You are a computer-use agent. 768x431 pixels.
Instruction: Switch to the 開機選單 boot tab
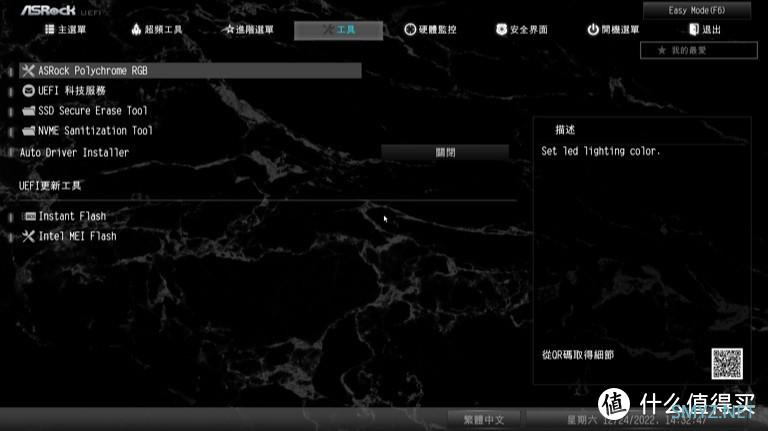pos(613,30)
